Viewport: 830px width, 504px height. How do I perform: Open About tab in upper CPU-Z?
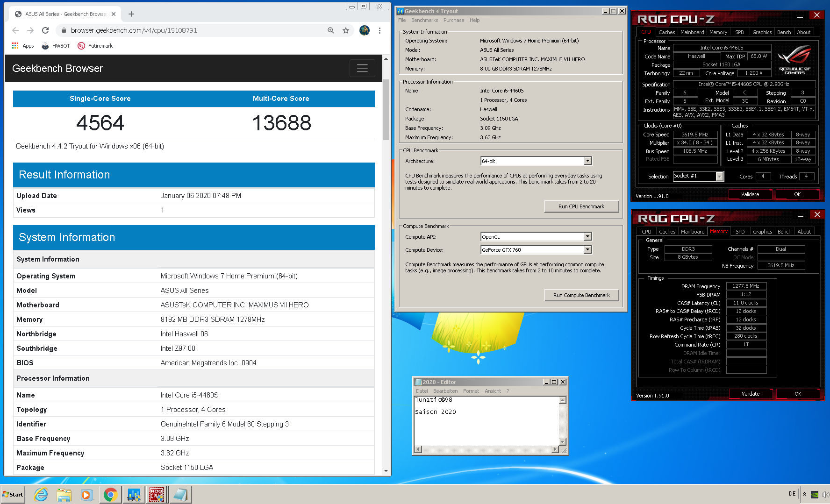[x=804, y=32]
